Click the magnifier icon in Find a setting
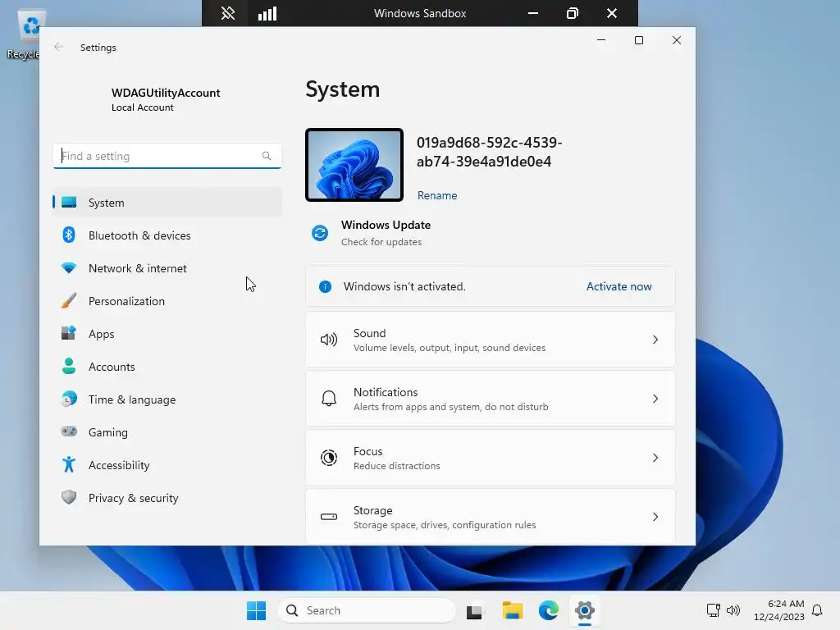840x630 pixels. pos(267,156)
